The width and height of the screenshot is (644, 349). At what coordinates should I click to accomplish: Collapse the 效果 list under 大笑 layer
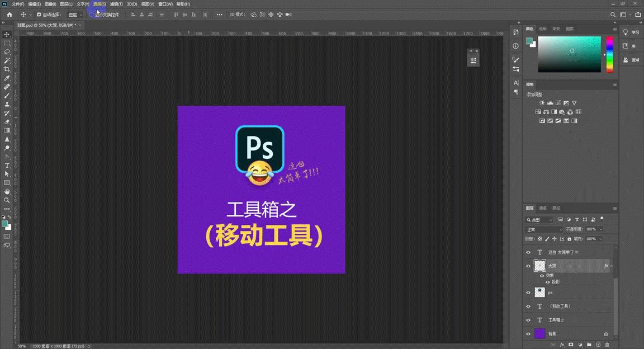pos(610,266)
